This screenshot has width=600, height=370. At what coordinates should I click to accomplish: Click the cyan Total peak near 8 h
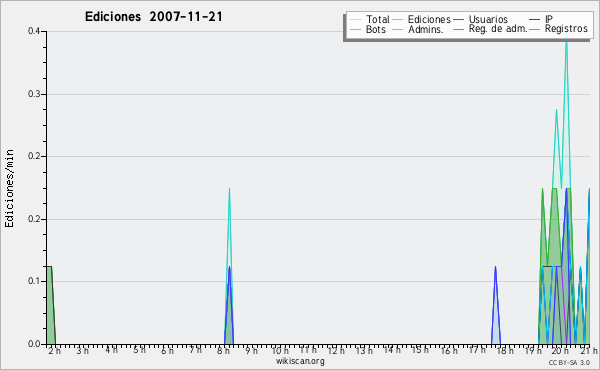[x=229, y=190]
